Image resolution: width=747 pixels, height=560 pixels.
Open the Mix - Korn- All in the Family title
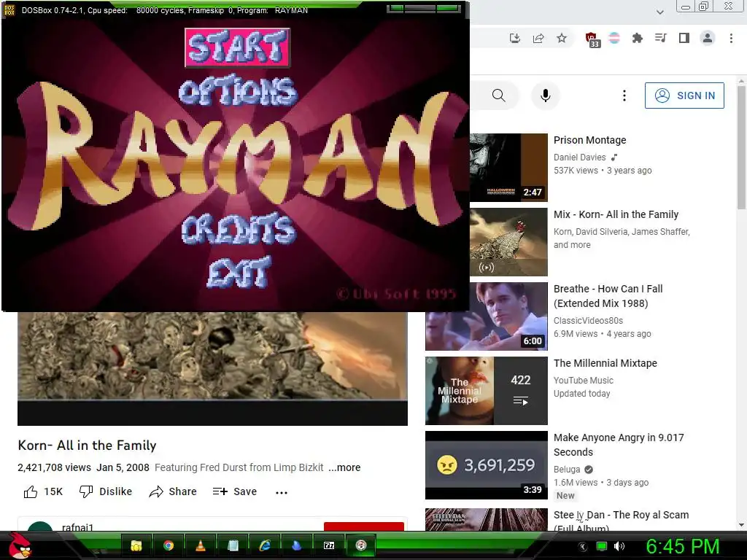616,214
